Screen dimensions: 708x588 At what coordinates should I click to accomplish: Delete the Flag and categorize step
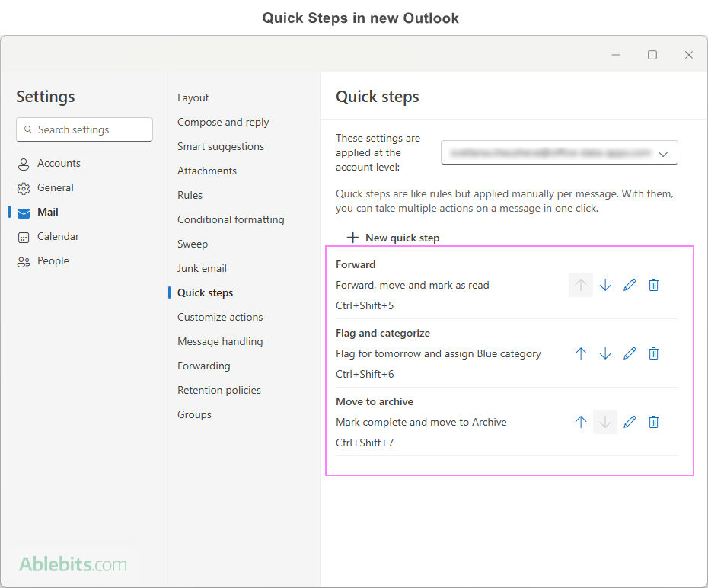point(653,353)
